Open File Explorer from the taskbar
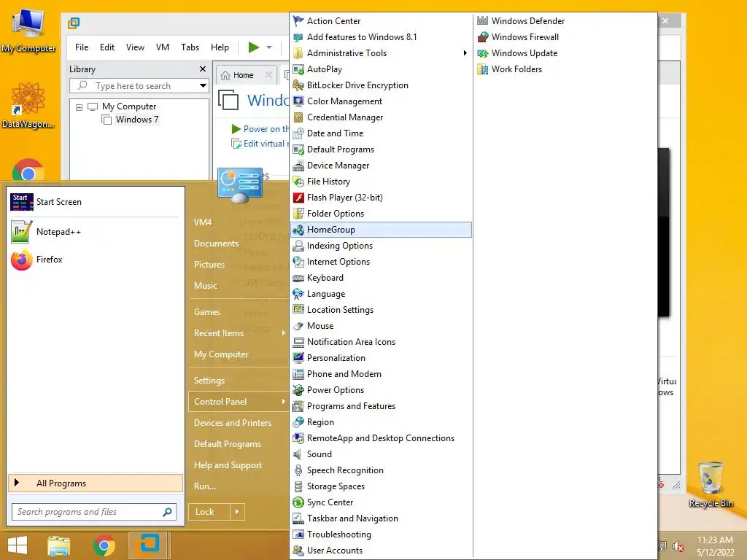This screenshot has height=560, width=747. click(x=59, y=545)
